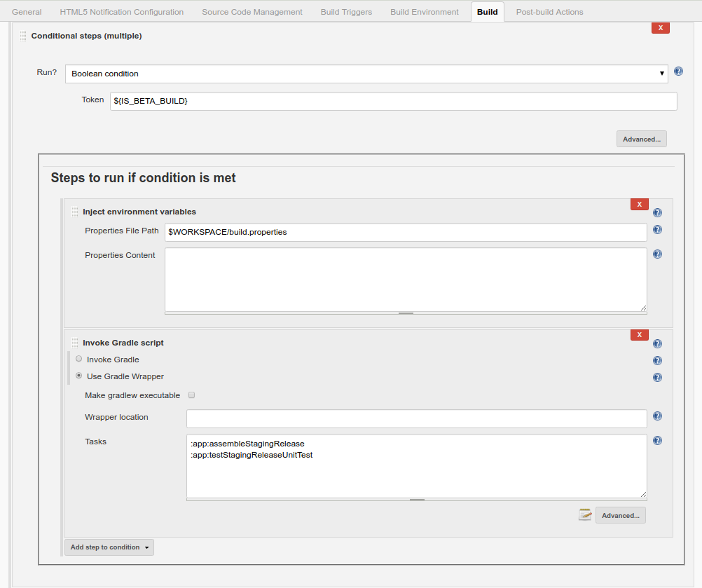Click Advanced button in Invoke Gradle script
Viewport: 702px width, 588px height.
[x=620, y=516]
